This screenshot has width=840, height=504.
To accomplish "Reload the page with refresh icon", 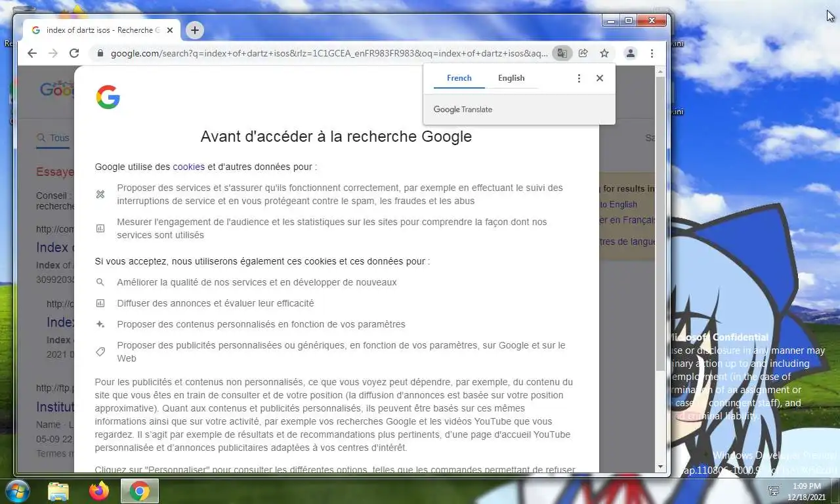I will pyautogui.click(x=74, y=53).
